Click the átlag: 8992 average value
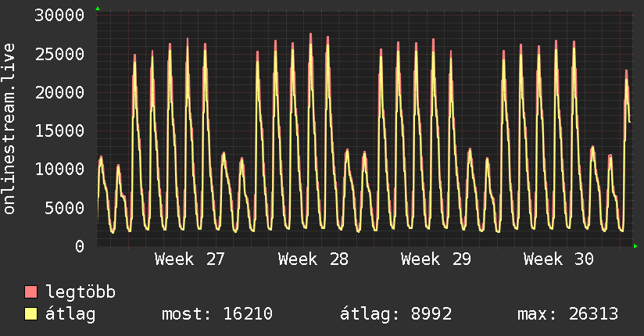The height and width of the screenshot is (336, 644). (396, 314)
